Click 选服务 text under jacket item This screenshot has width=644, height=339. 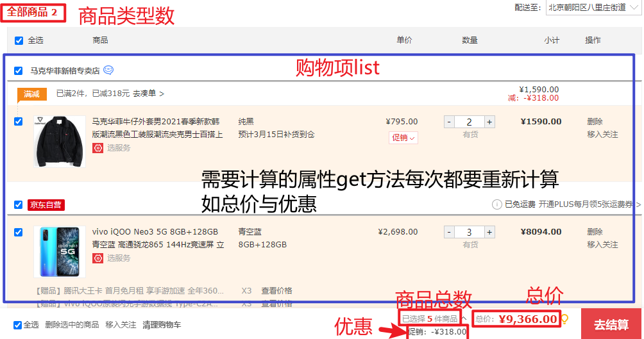tap(119, 148)
